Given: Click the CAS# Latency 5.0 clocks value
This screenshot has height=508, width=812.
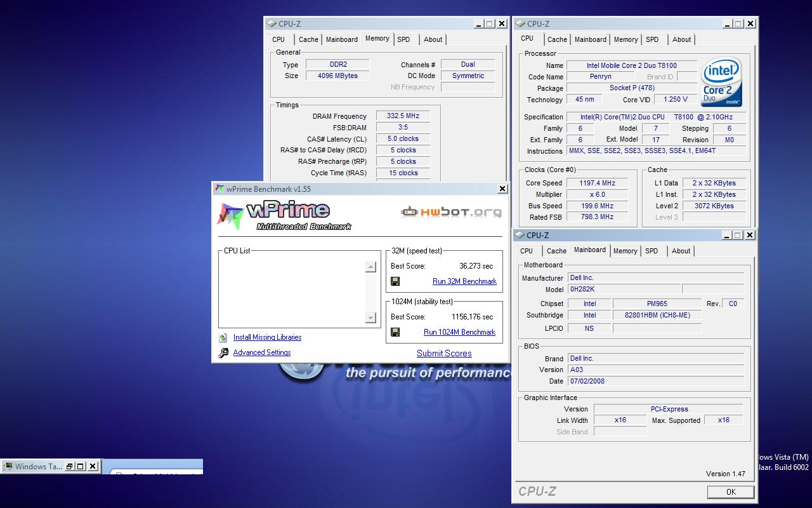Looking at the screenshot, I should pos(403,139).
